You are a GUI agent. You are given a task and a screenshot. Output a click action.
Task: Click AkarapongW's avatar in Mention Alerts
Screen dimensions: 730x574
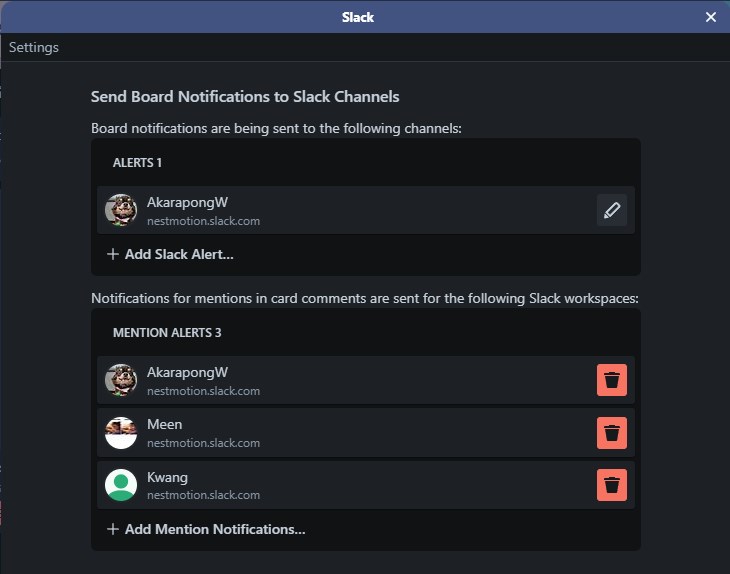tap(121, 380)
